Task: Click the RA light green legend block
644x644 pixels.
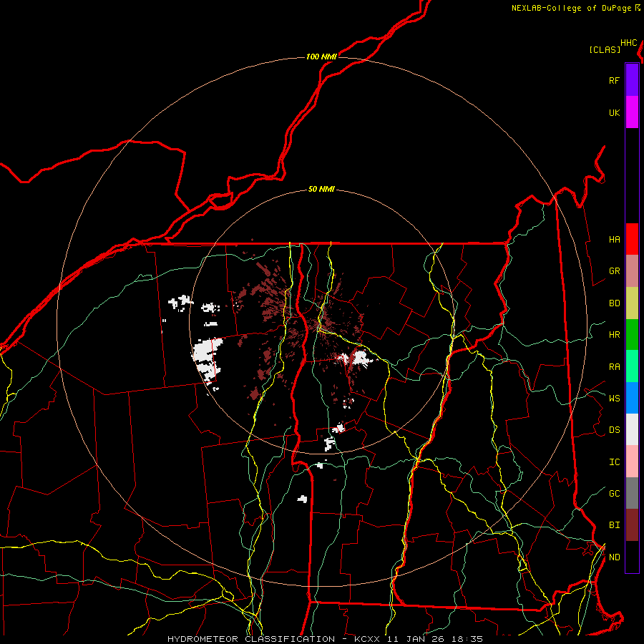Action: point(632,366)
